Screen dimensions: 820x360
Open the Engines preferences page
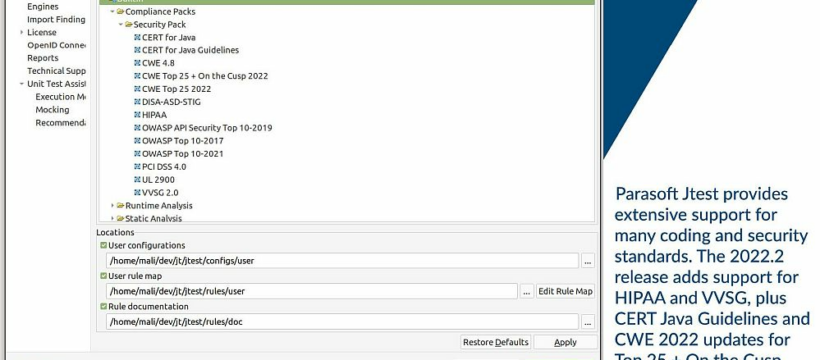[x=43, y=7]
